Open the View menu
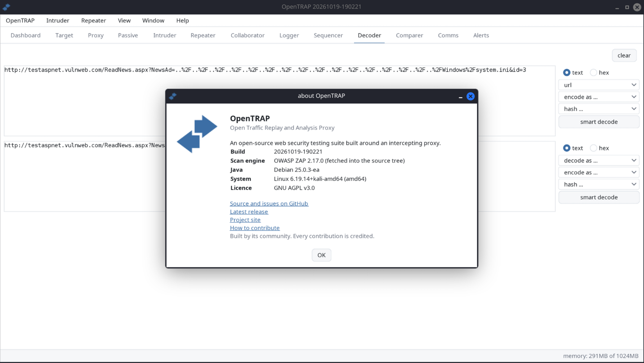This screenshot has width=644, height=363. [124, 21]
